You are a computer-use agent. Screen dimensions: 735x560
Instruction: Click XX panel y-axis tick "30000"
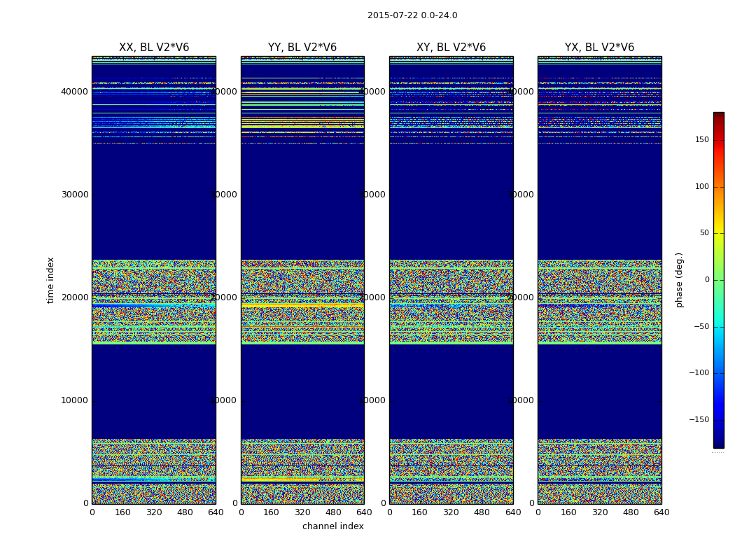pyautogui.click(x=74, y=195)
